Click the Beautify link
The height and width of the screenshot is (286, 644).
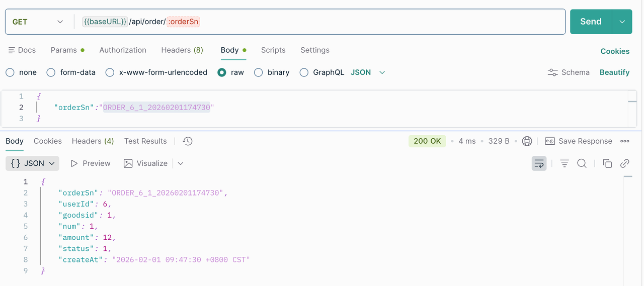pyautogui.click(x=614, y=72)
